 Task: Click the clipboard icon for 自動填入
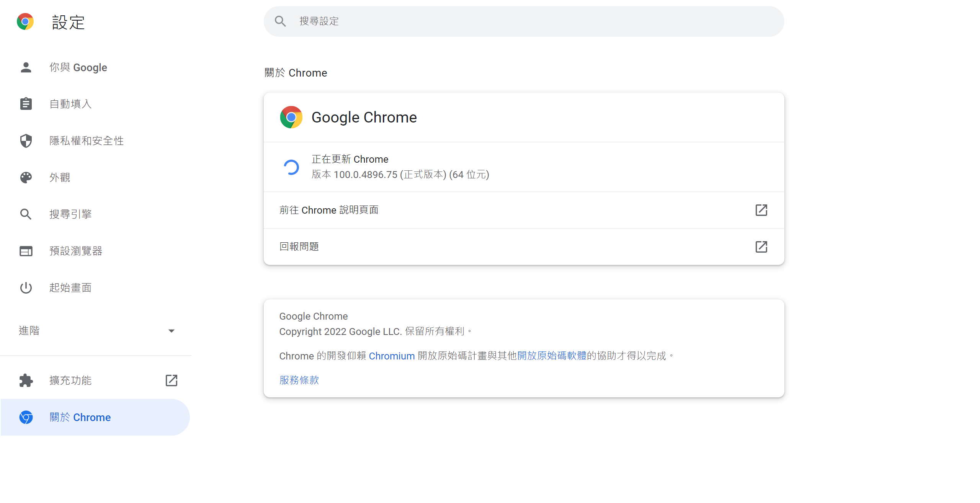point(26,104)
